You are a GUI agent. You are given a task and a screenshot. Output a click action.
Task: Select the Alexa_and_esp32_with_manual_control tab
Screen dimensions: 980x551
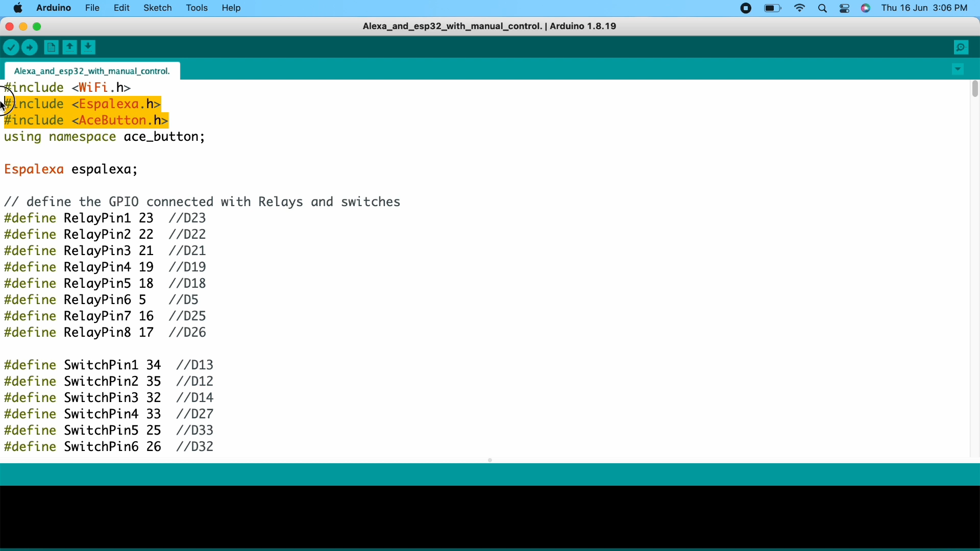click(92, 71)
